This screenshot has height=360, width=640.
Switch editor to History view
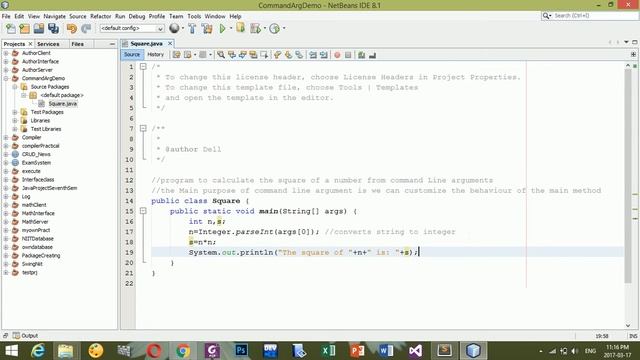click(x=156, y=54)
